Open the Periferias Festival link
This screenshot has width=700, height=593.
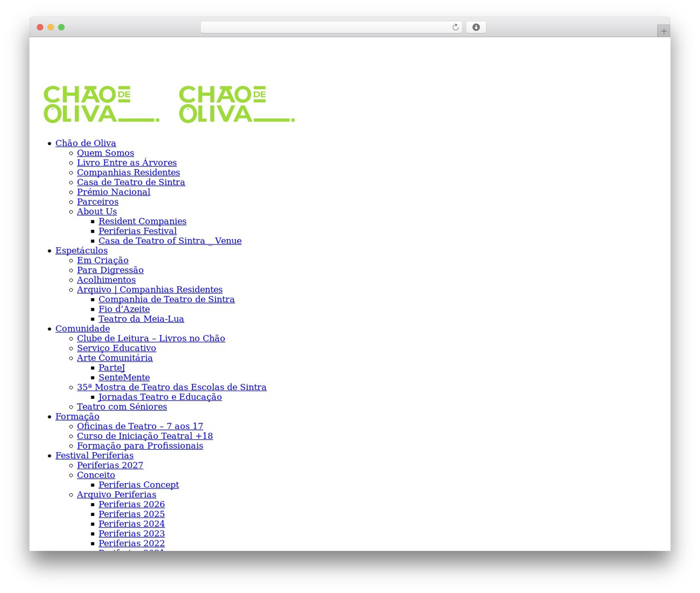click(138, 231)
